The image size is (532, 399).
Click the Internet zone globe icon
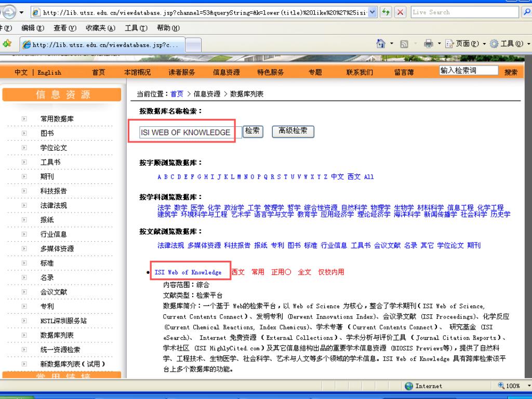pyautogui.click(x=409, y=386)
